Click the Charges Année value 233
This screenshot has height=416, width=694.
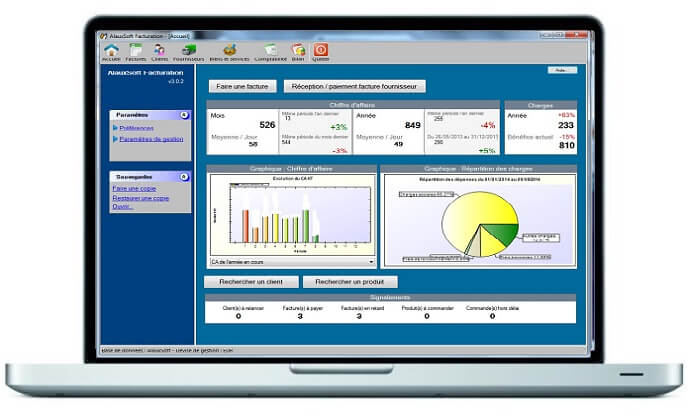tap(566, 125)
